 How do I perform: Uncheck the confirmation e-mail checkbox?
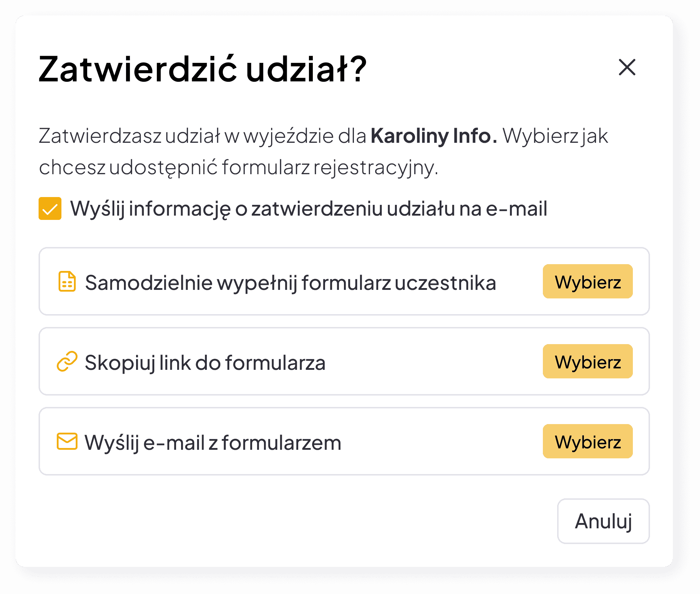coord(50,208)
